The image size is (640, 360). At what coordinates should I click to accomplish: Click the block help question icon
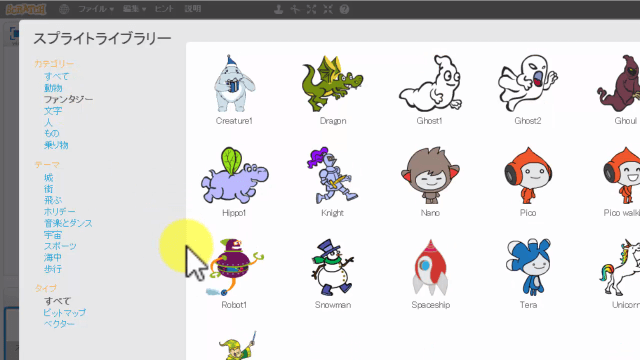coord(344,9)
